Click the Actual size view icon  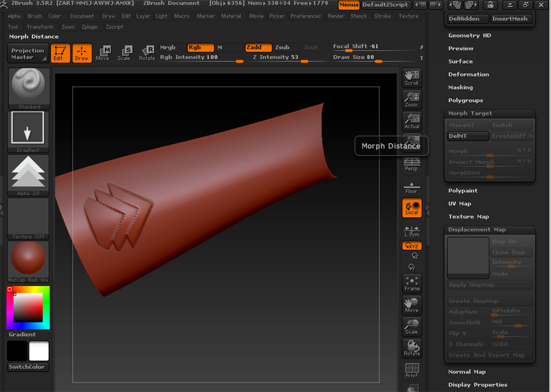(411, 121)
